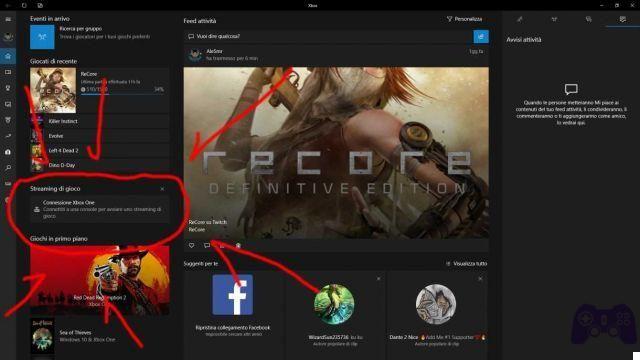Open Microsoft Store bag icon in sidebar
The height and width of the screenshot is (360, 640).
click(x=8, y=152)
